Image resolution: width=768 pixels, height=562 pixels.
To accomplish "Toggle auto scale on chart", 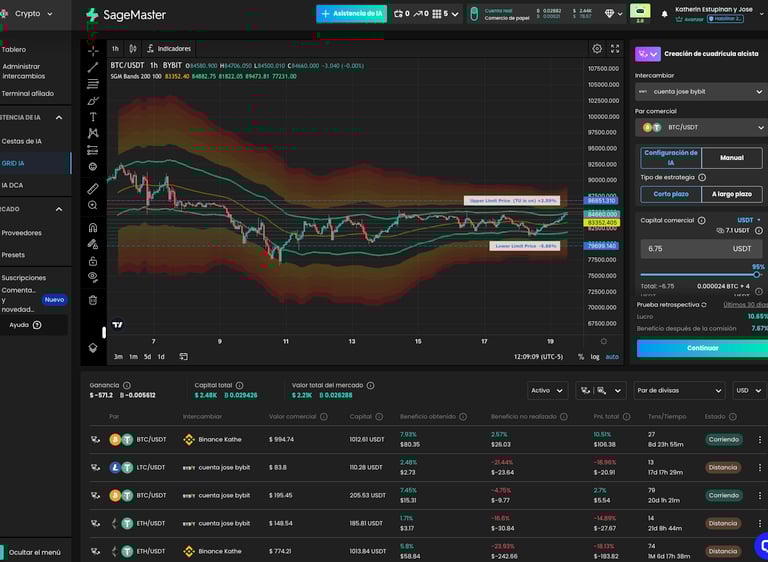I will [x=612, y=357].
